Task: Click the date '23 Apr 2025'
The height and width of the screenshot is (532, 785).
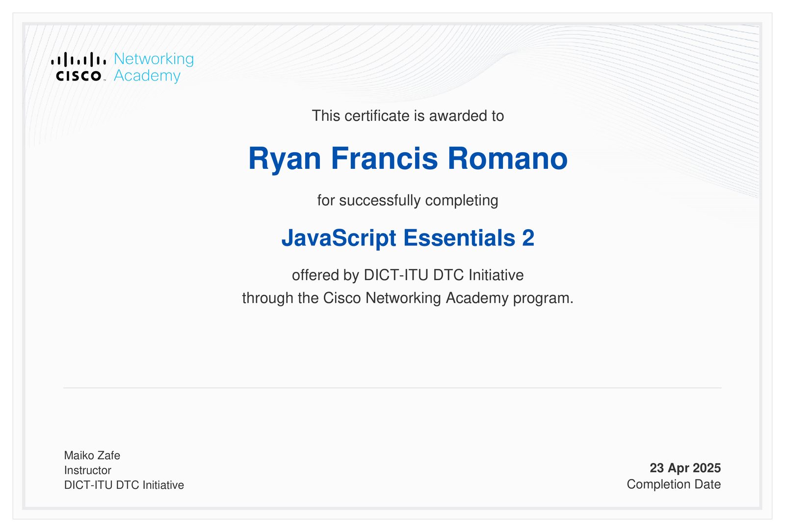Action: point(685,468)
